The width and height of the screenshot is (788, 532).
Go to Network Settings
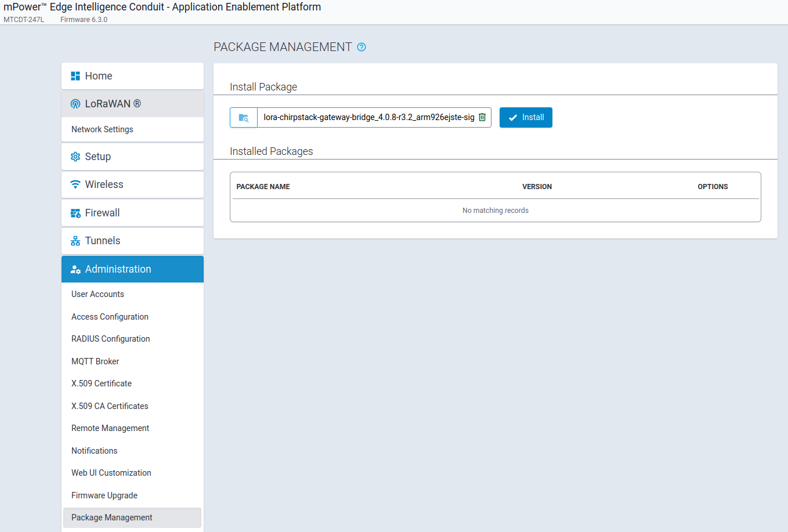pos(132,129)
